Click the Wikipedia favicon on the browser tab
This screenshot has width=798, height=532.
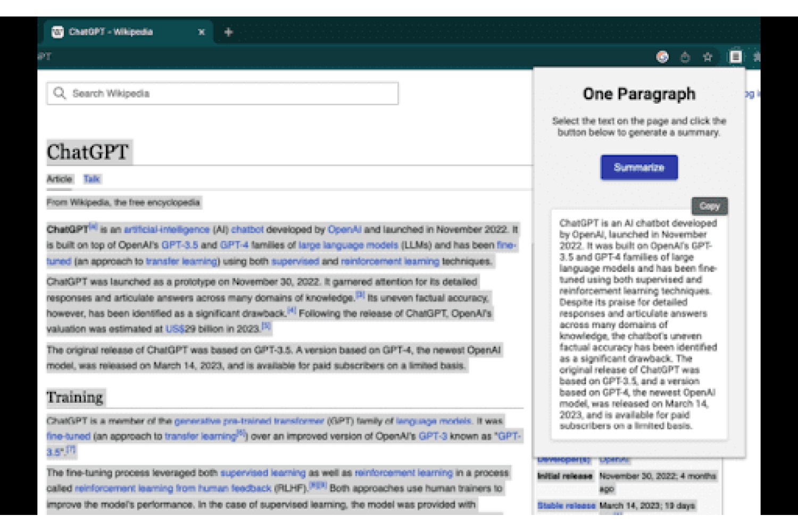57,32
